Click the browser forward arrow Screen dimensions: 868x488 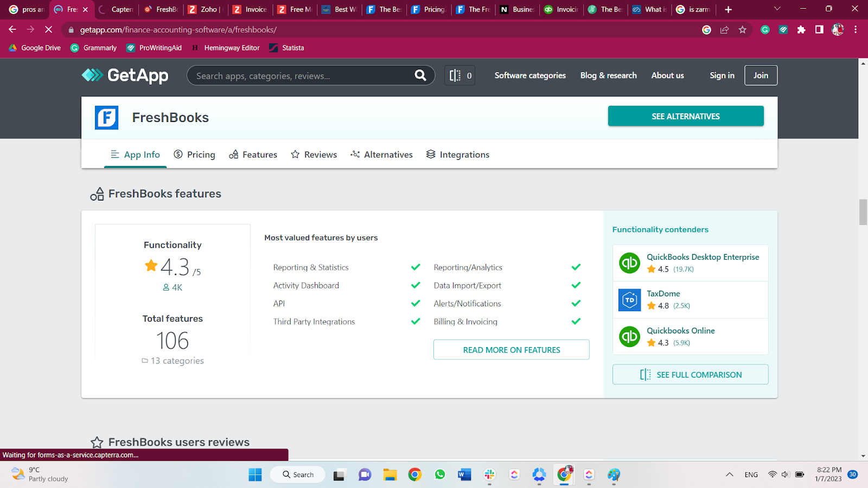(x=30, y=30)
